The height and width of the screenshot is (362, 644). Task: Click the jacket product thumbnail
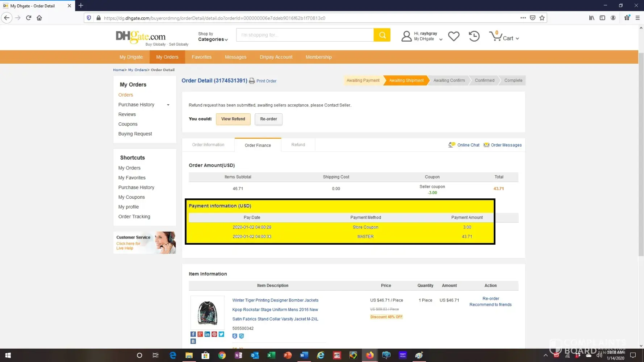(208, 312)
